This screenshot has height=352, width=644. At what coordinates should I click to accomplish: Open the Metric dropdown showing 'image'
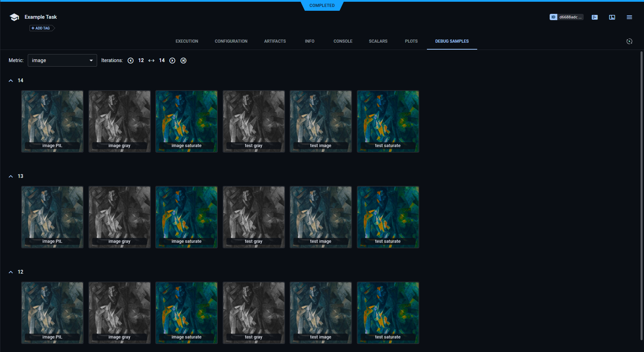click(x=62, y=60)
